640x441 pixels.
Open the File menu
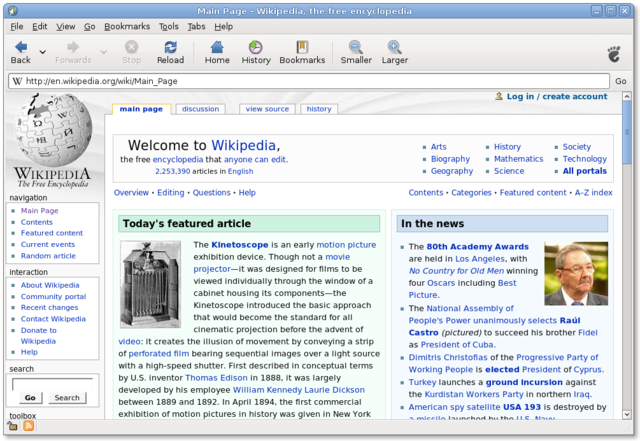pos(17,27)
